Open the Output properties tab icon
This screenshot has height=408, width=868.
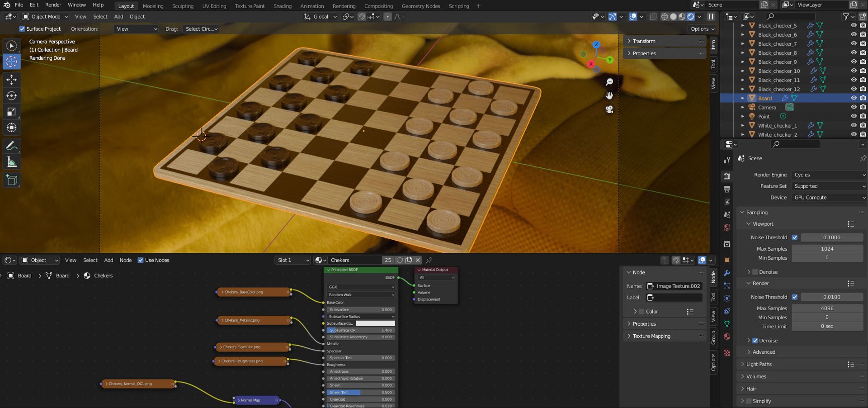click(x=727, y=189)
